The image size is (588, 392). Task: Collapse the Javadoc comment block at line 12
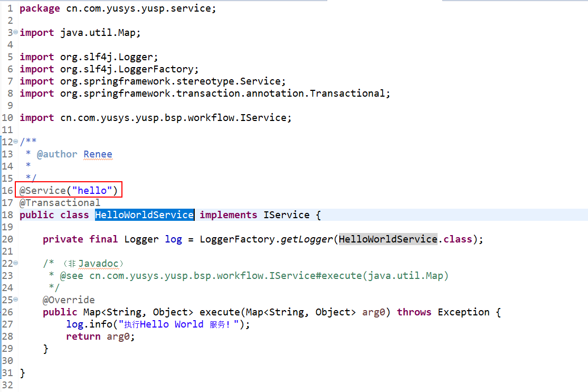tap(15, 142)
